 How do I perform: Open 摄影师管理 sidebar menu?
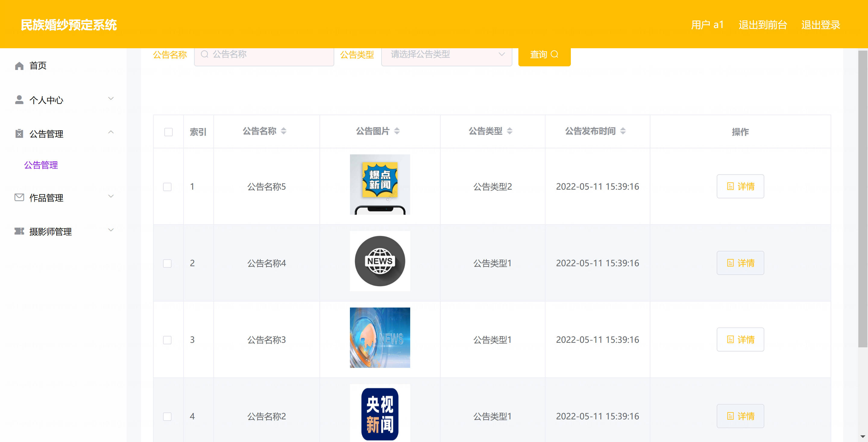(x=63, y=231)
